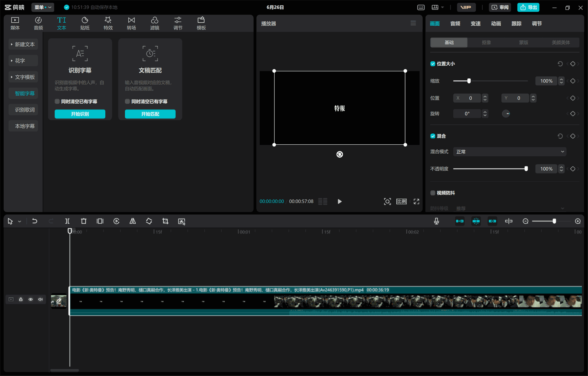588x376 pixels.
Task: Click the player focus-zoom icon
Action: (x=387, y=201)
